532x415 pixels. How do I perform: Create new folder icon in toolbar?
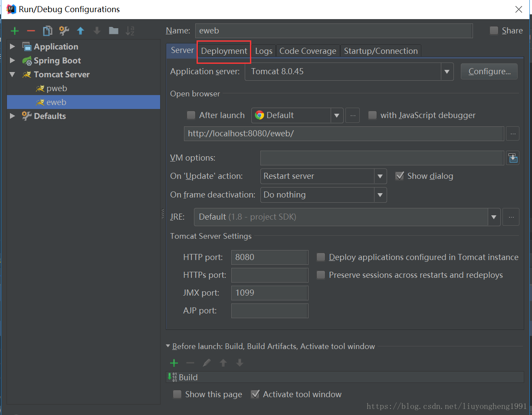[x=114, y=31]
